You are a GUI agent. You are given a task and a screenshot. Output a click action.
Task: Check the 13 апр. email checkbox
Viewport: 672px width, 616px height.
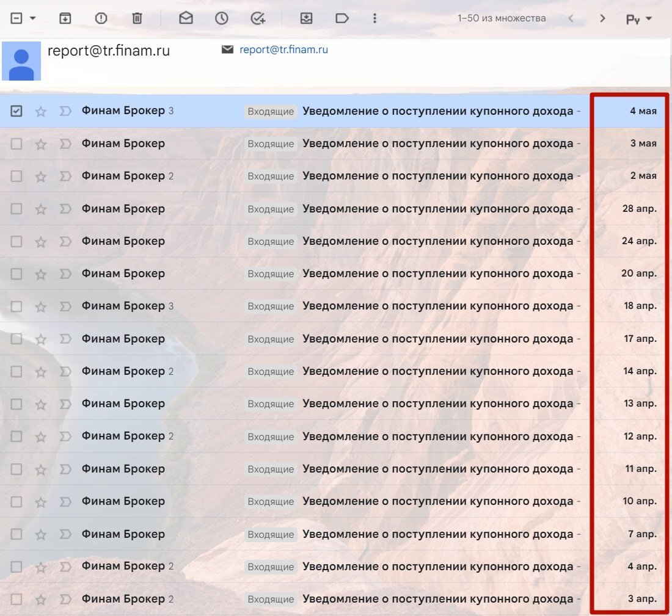pyautogui.click(x=16, y=404)
